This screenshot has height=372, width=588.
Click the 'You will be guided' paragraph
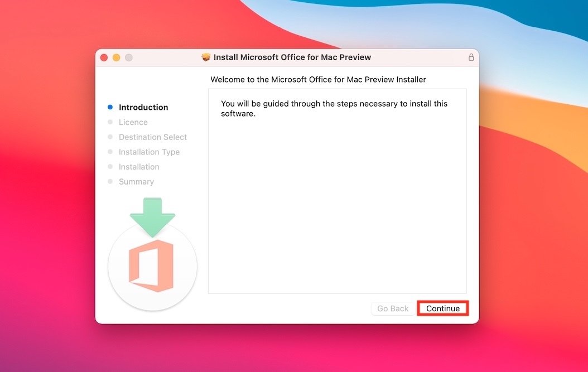[334, 108]
